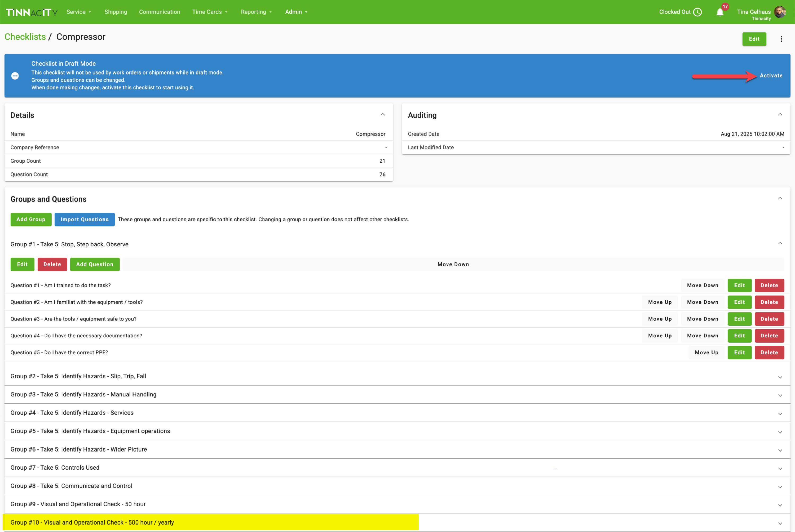Expand Group #7 Controls Used

coord(780,469)
